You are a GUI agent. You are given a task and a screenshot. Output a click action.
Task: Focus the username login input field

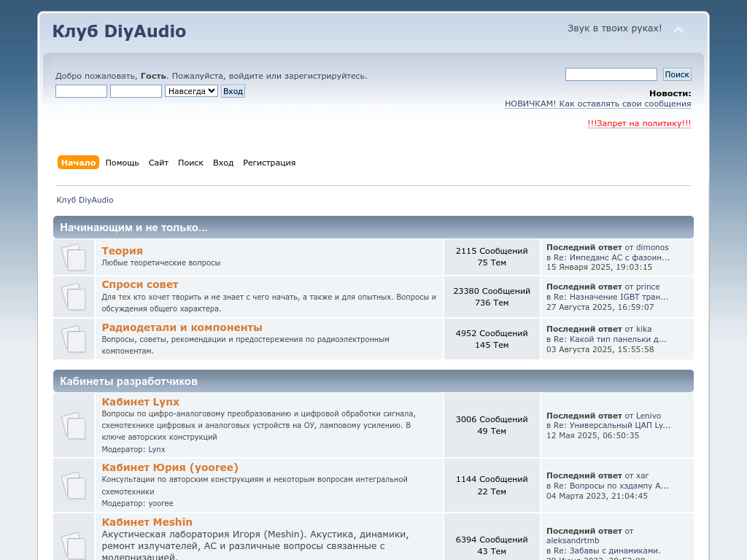[81, 91]
